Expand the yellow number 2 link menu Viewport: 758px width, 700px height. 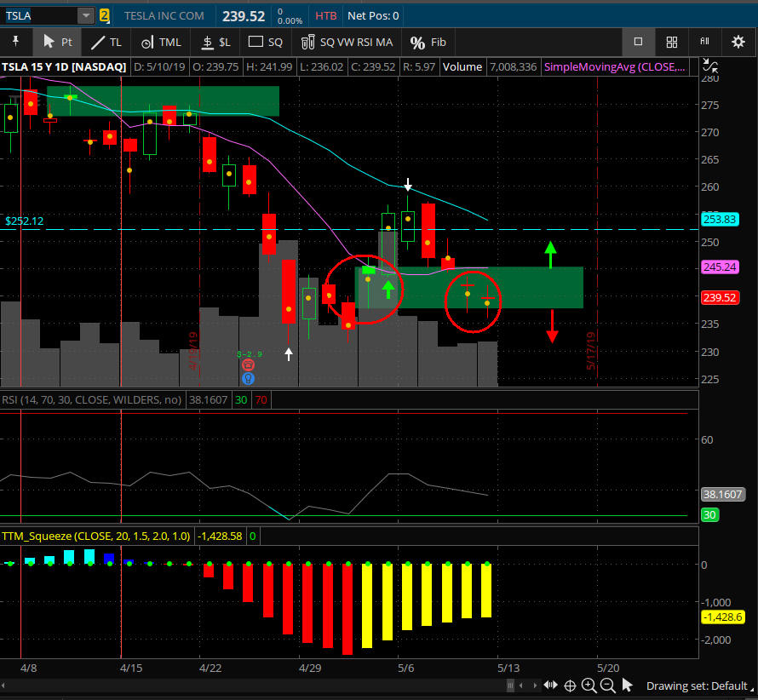104,15
